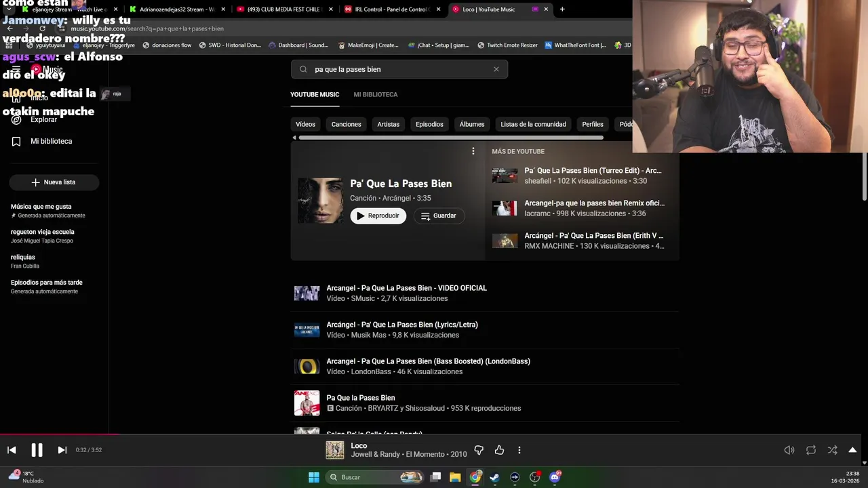The image size is (868, 488).
Task: Pause the currently playing song
Action: point(37,450)
